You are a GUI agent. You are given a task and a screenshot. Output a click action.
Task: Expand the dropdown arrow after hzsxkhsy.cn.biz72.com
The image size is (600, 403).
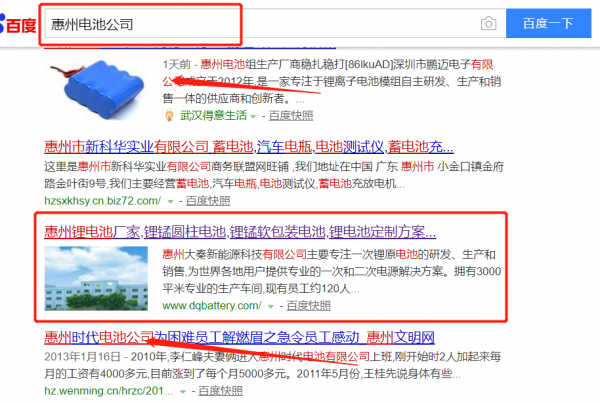171,201
